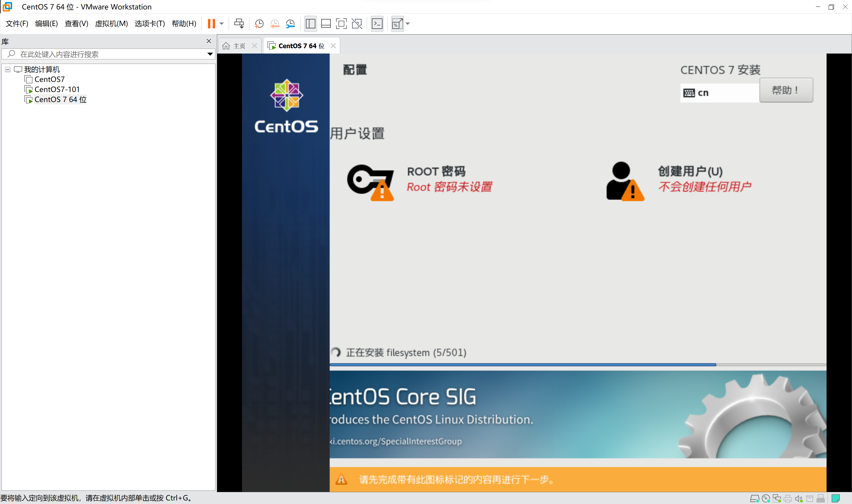852x504 pixels.
Task: Click the network adapter status icon
Action: tap(777, 498)
